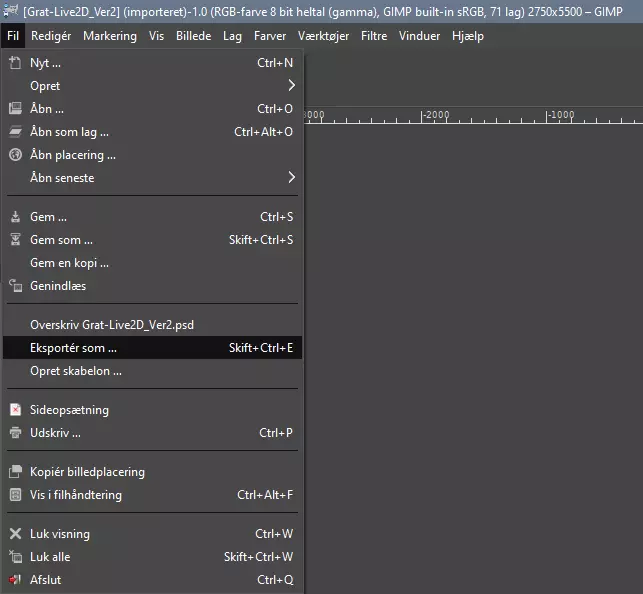Open the Markering menu
The width and height of the screenshot is (643, 594).
click(x=110, y=36)
